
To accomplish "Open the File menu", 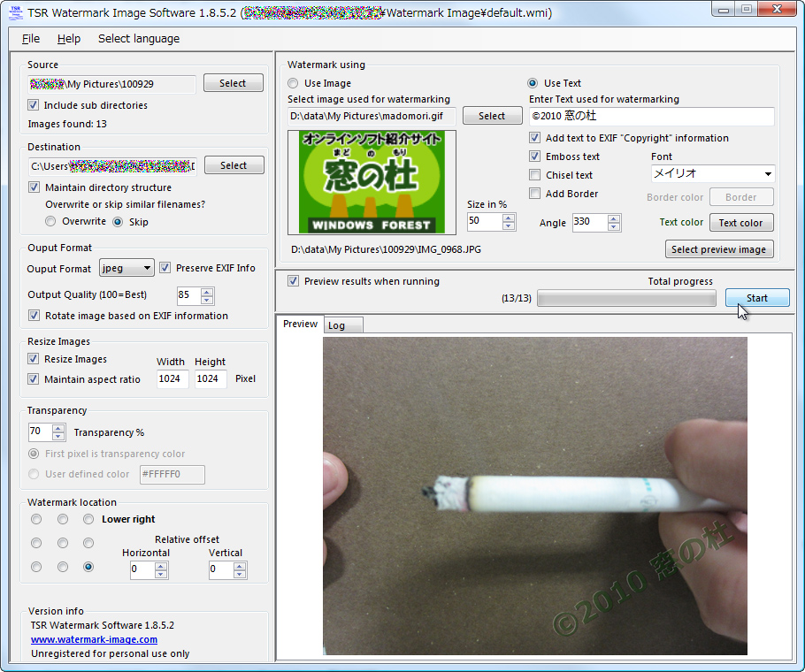I will pos(31,39).
